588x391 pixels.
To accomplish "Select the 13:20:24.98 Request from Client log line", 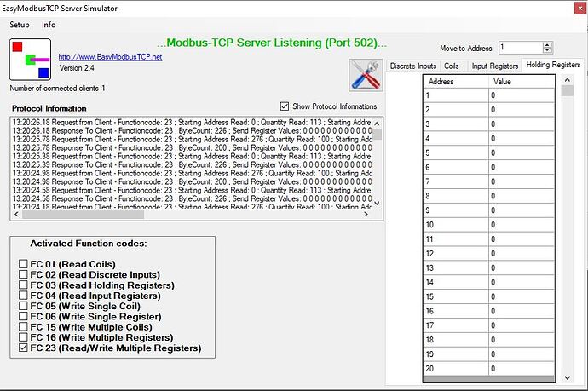I will [x=192, y=173].
